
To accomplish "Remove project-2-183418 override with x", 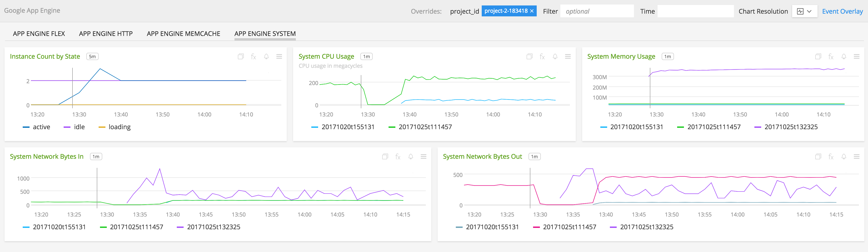I will 532,11.
